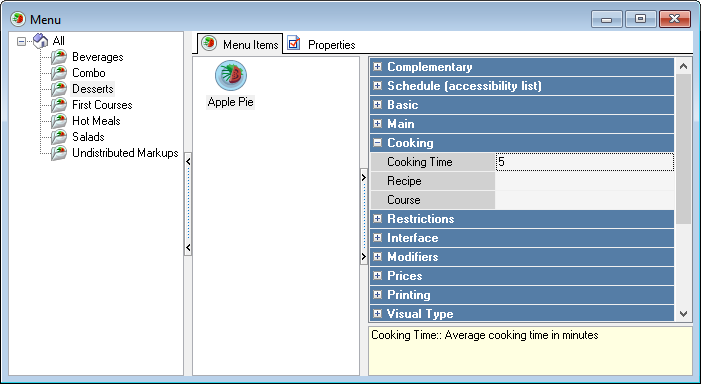Image resolution: width=701 pixels, height=384 pixels.
Task: Click the All root house icon
Action: (41, 41)
